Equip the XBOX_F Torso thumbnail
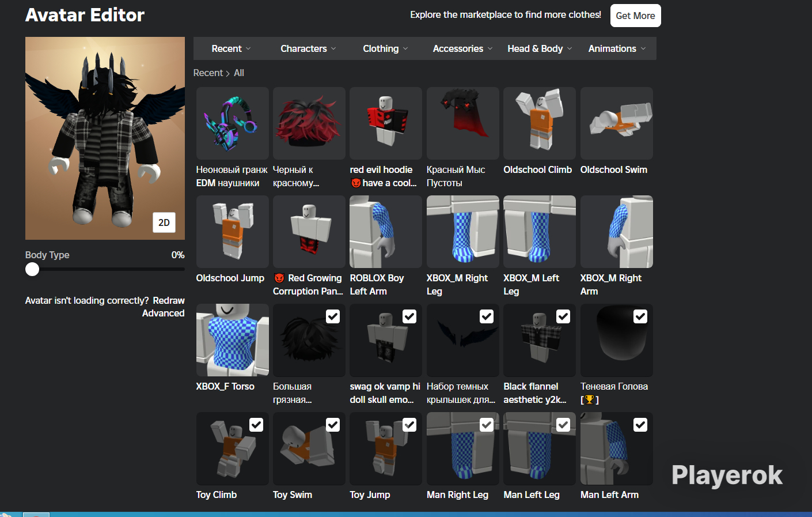Viewport: 812px width, 517px height. pos(233,340)
